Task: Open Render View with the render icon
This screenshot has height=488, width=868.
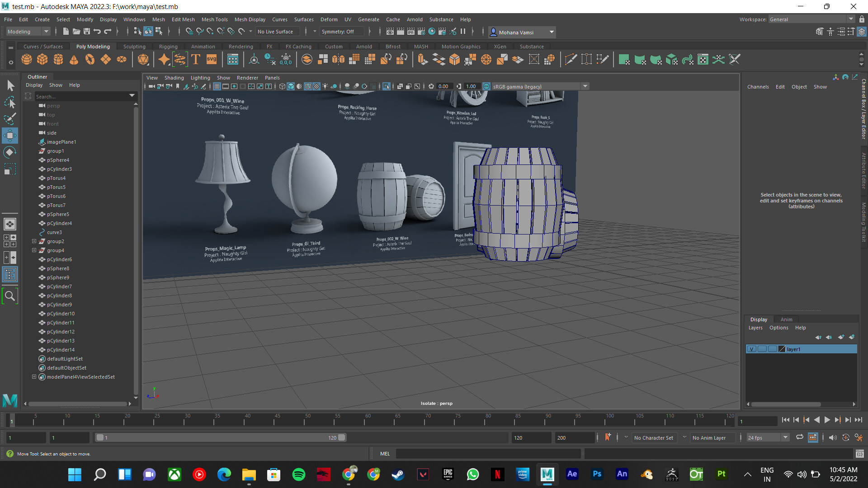Action: coord(390,32)
